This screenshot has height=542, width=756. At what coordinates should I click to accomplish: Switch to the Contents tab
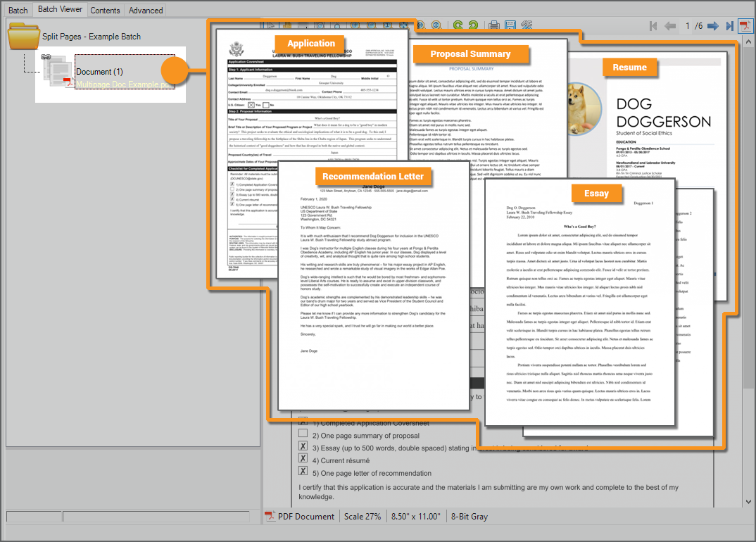point(105,10)
